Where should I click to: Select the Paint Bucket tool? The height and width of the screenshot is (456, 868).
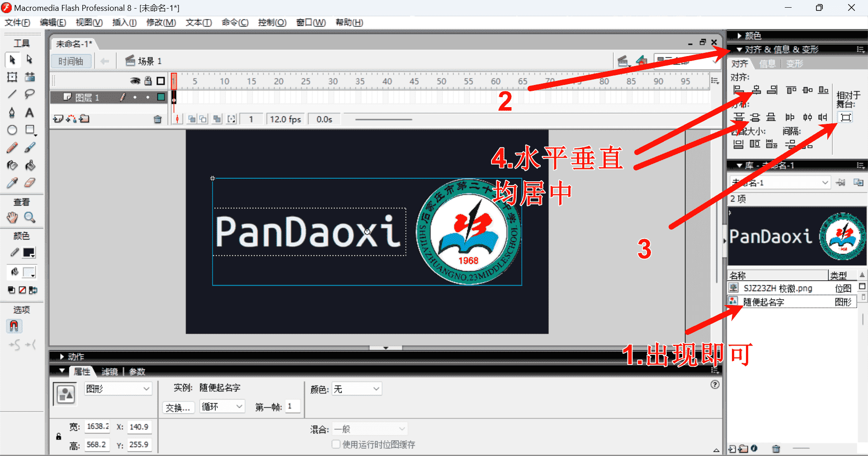point(30,165)
